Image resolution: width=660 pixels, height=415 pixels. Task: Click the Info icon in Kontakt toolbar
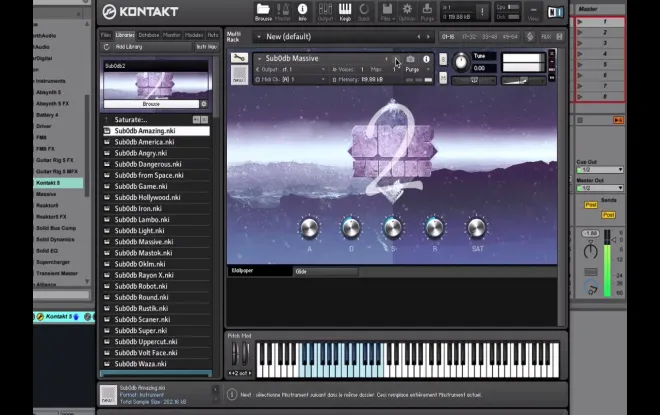click(x=302, y=12)
